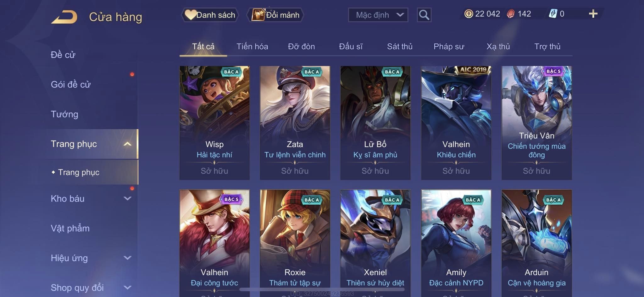Collapse the Trang phục sidebar section
The width and height of the screenshot is (644, 297).
click(127, 144)
